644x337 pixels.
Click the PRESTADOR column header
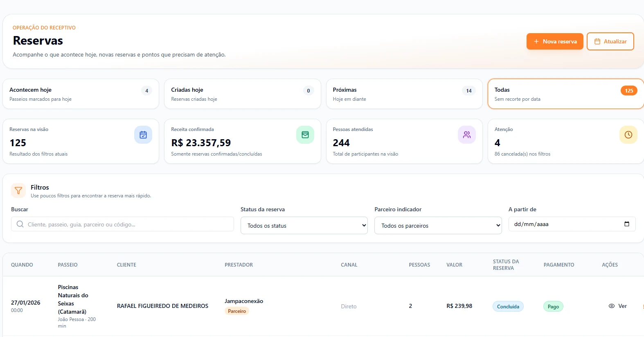(239, 265)
